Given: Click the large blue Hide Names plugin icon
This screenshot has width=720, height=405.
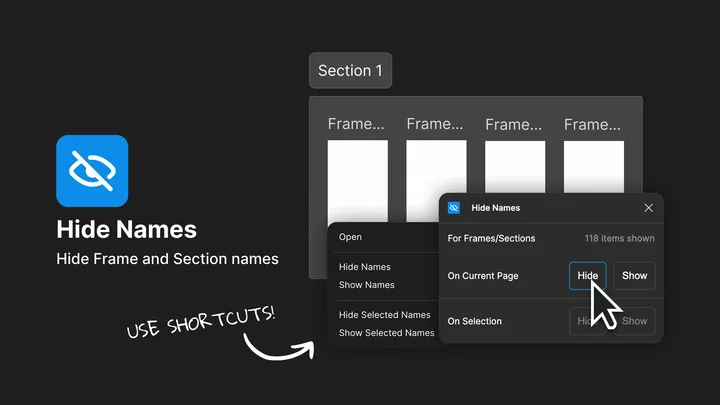Looking at the screenshot, I should point(92,171).
